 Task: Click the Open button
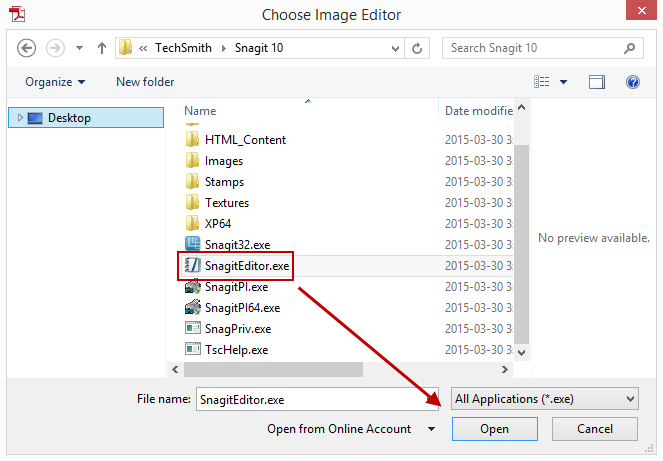coord(495,429)
